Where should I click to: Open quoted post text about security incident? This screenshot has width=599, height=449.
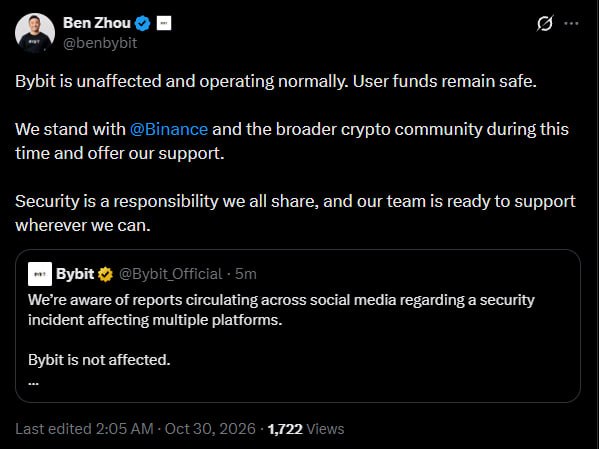[x=281, y=310]
